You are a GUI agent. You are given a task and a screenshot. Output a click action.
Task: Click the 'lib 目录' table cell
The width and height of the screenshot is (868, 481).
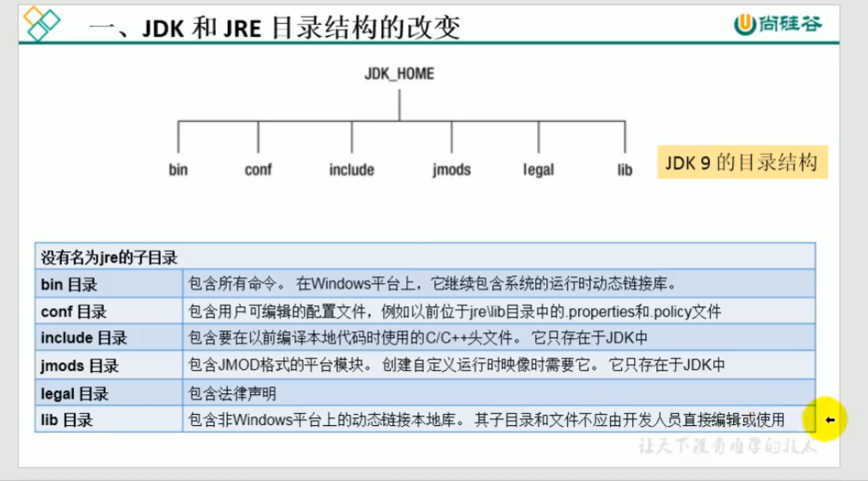(108, 421)
